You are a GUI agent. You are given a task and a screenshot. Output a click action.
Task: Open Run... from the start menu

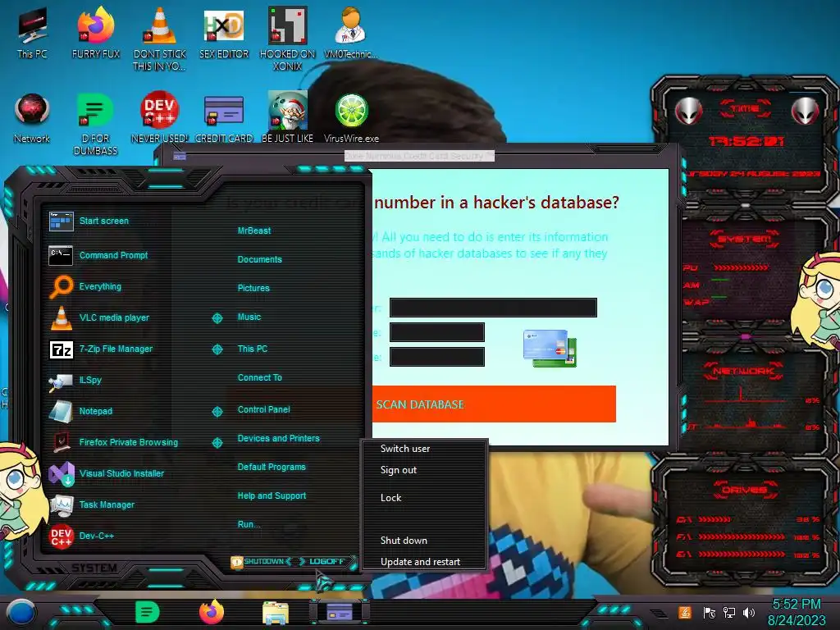coord(249,524)
